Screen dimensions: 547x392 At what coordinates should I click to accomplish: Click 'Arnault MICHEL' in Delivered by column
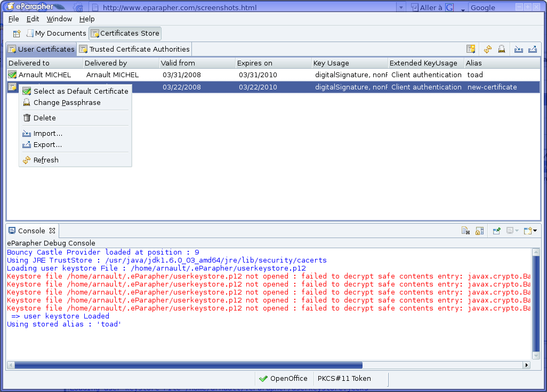coord(112,75)
